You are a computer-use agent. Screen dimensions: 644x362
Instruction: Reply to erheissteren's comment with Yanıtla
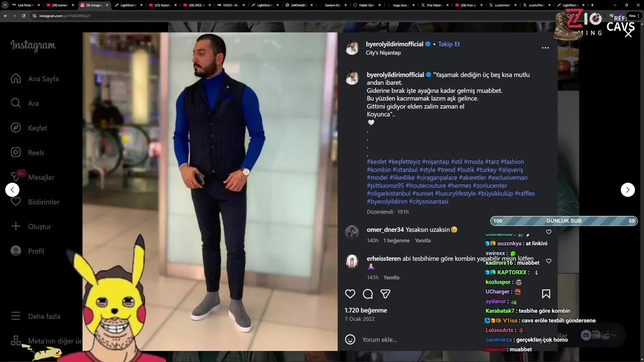[x=391, y=278]
